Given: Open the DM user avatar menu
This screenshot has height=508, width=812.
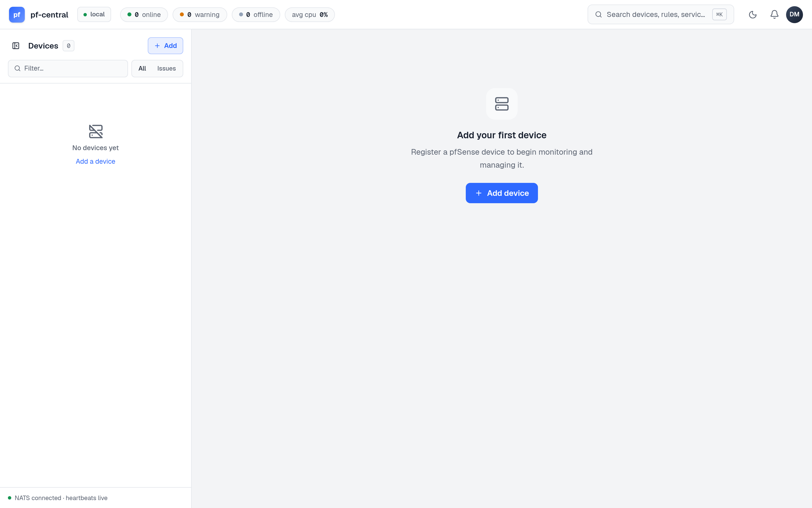Looking at the screenshot, I should [x=794, y=14].
